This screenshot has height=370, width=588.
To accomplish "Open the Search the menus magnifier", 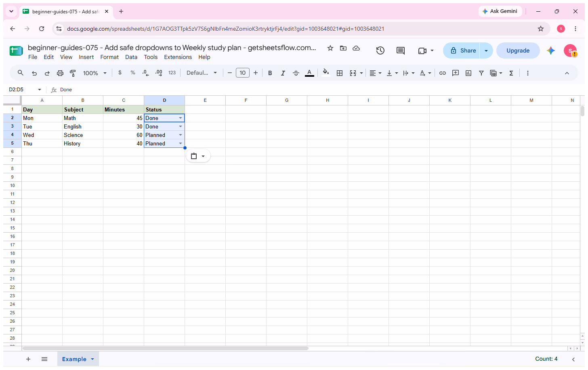I will pos(21,73).
